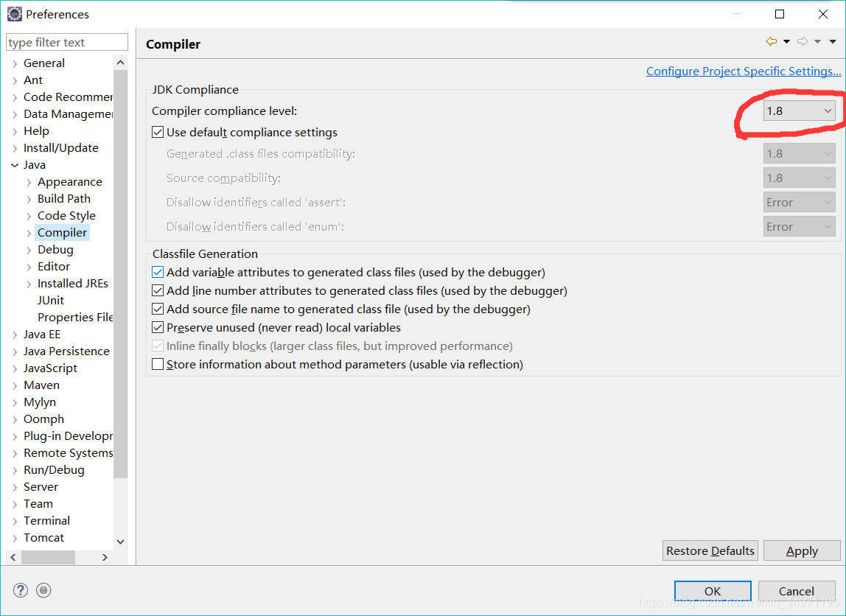This screenshot has height=616, width=846.
Task: Toggle Inline finally blocks checkbox
Action: [x=158, y=346]
